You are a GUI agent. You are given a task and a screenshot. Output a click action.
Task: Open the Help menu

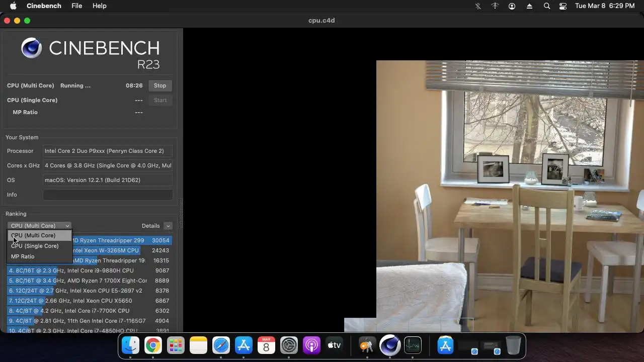pos(100,6)
